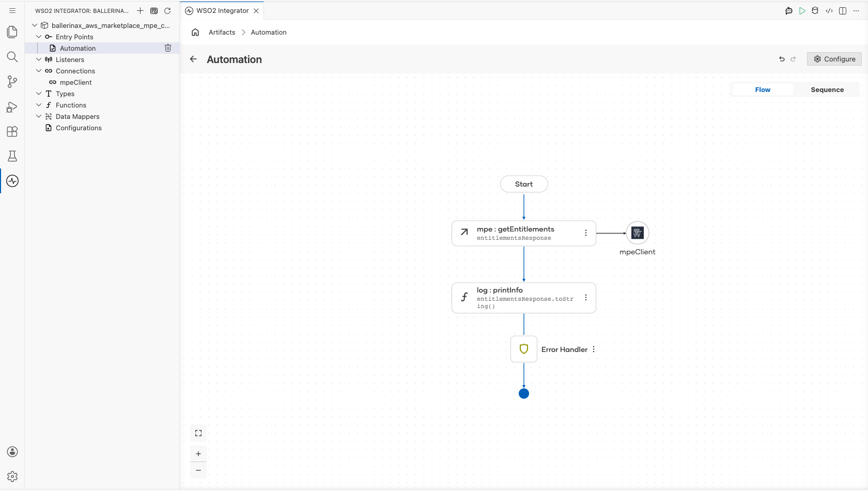Open the Explorer view in activity bar
This screenshot has width=868, height=491.
click(12, 32)
